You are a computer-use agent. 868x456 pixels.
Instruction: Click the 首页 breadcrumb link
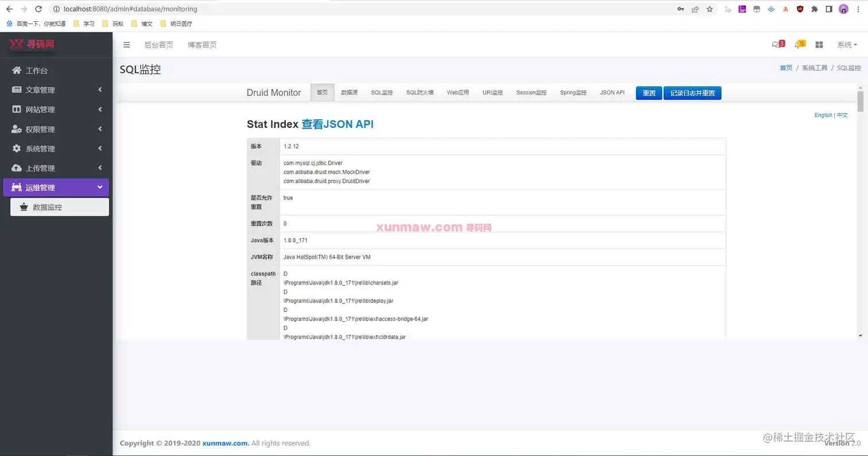click(786, 68)
